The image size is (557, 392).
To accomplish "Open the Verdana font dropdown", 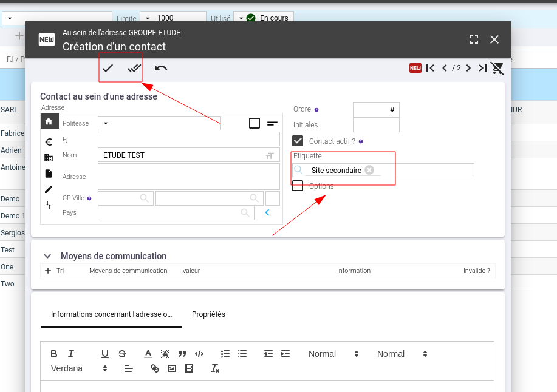I will point(79,368).
